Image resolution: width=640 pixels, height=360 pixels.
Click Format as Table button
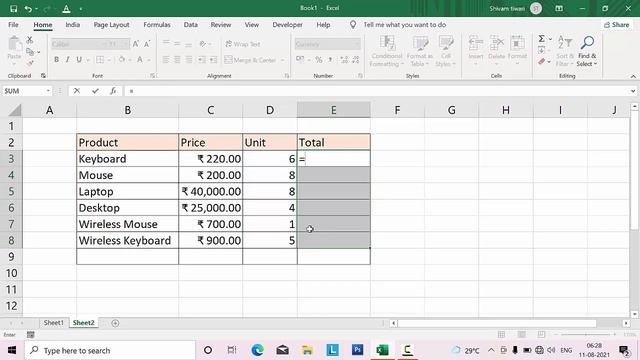420,51
